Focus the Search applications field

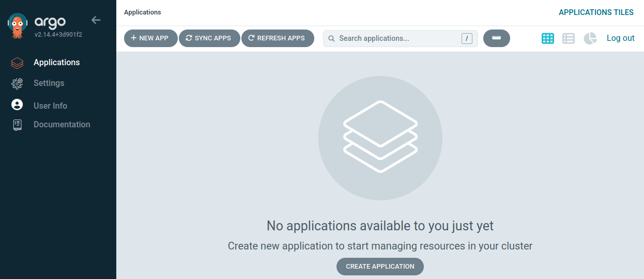point(401,38)
